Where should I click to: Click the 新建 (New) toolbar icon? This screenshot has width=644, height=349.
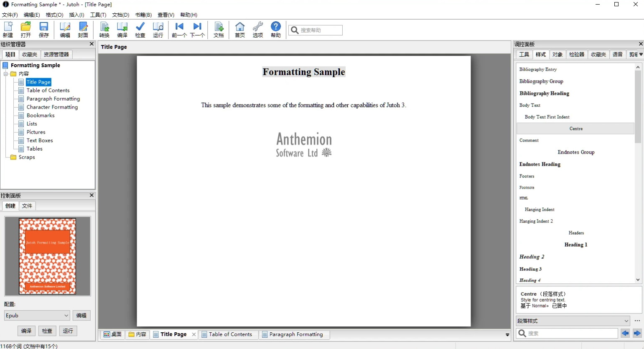(8, 30)
